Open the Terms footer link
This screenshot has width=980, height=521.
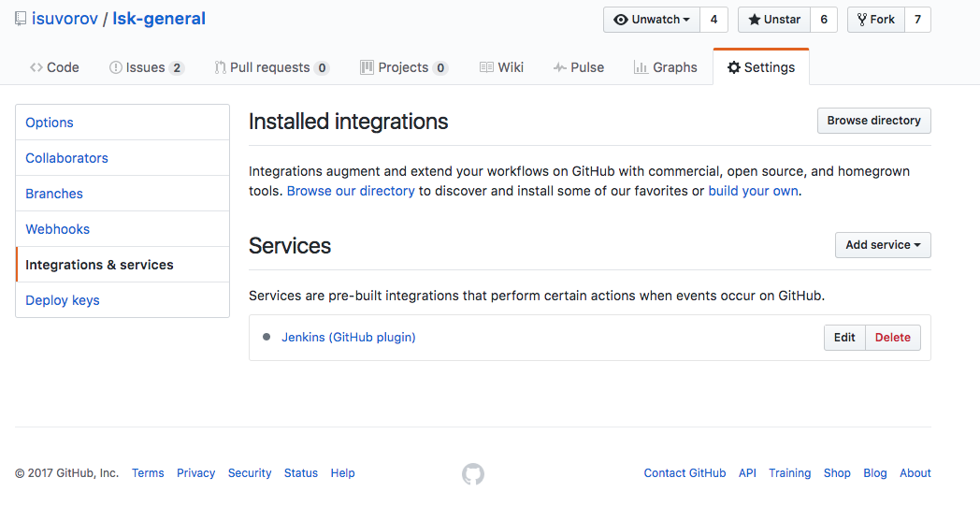[148, 473]
